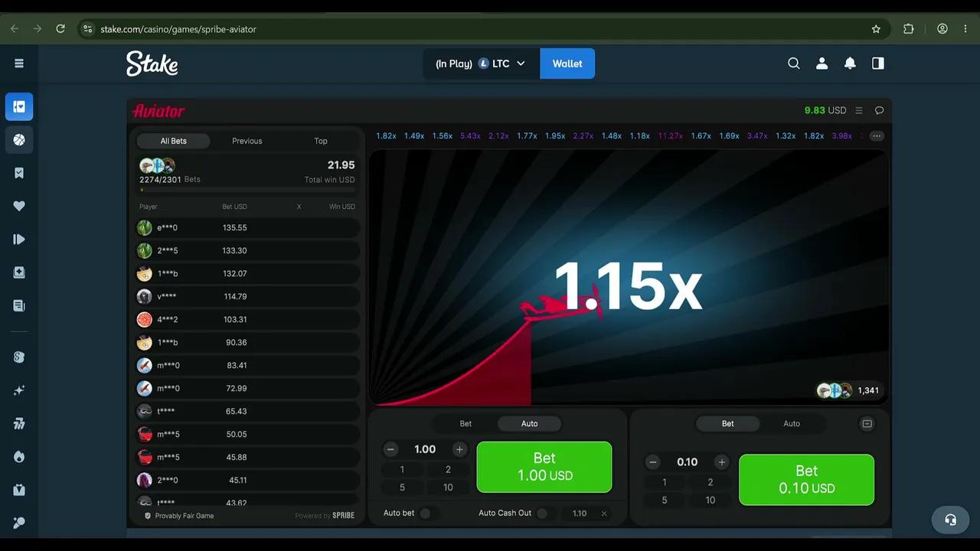Choose quick amount 1 in the left bet panel
980x551 pixels.
point(402,470)
